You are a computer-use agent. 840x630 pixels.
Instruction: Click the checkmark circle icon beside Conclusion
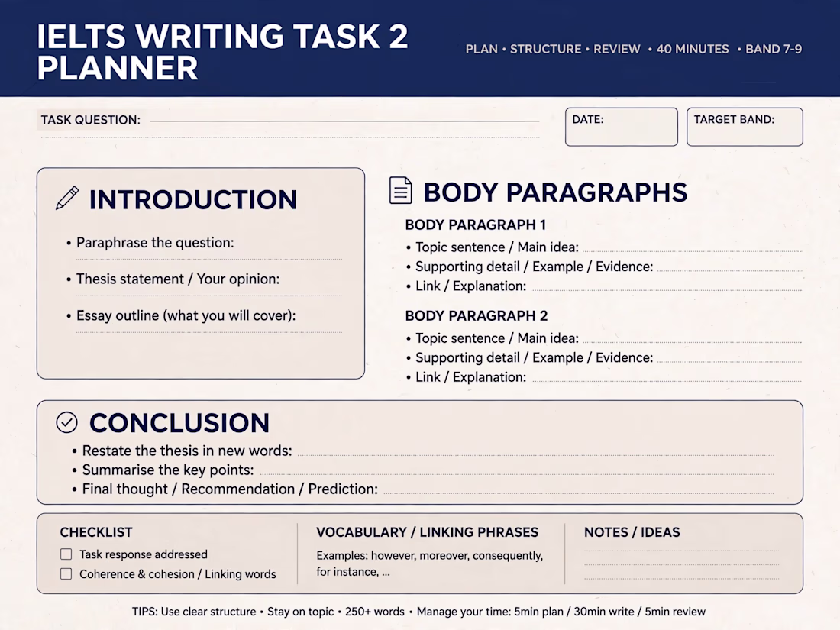[67, 422]
